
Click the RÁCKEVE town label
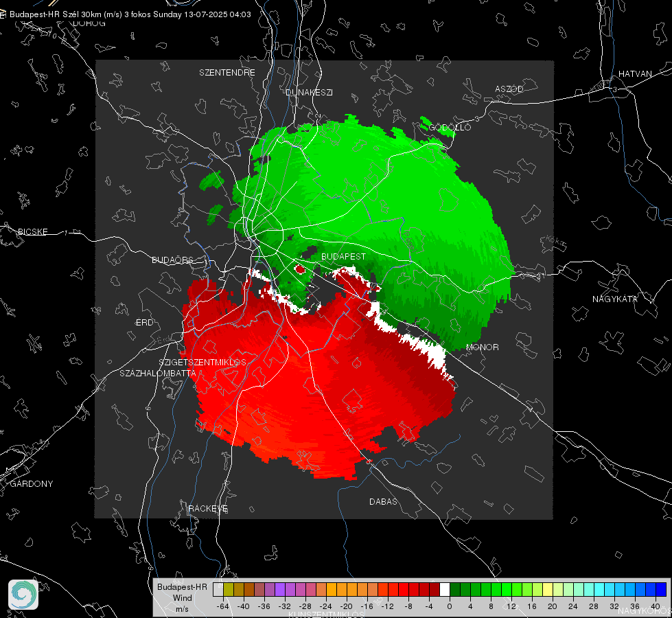click(208, 508)
